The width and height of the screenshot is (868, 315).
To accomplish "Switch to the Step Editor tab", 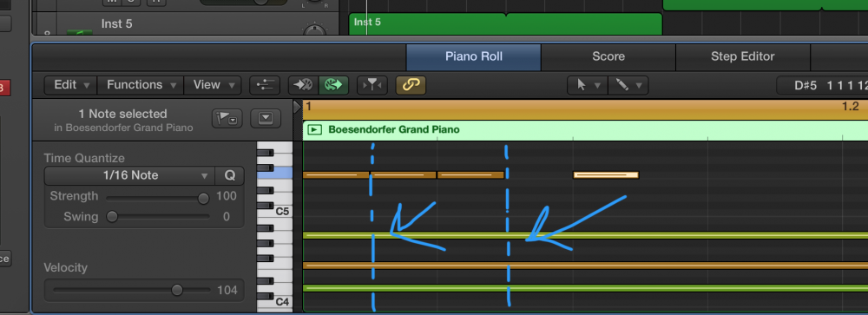I will 742,56.
